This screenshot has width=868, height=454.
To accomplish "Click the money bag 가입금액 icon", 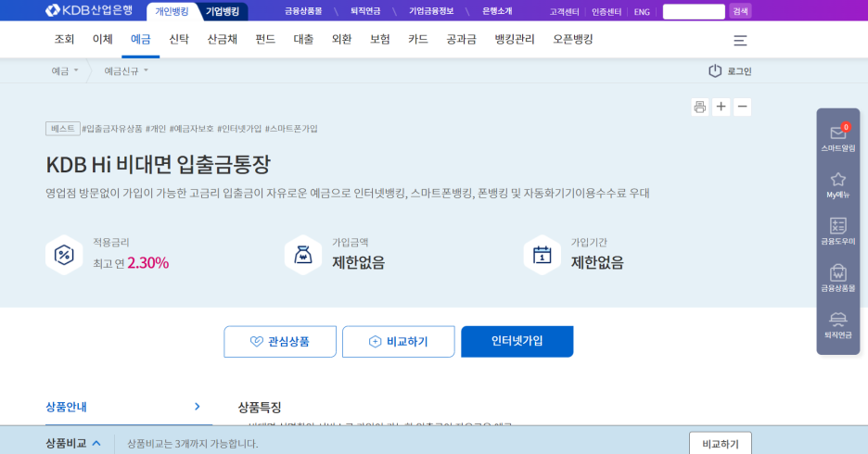I will [x=303, y=255].
